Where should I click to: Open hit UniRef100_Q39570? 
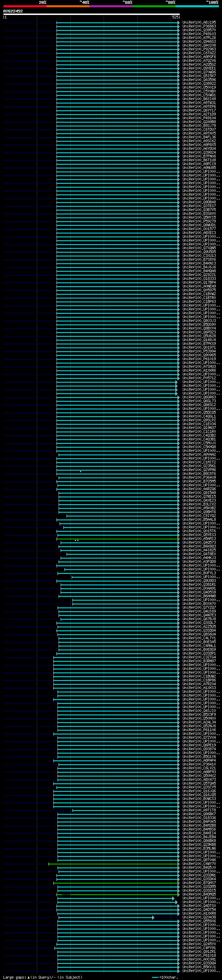[x=199, y=30]
